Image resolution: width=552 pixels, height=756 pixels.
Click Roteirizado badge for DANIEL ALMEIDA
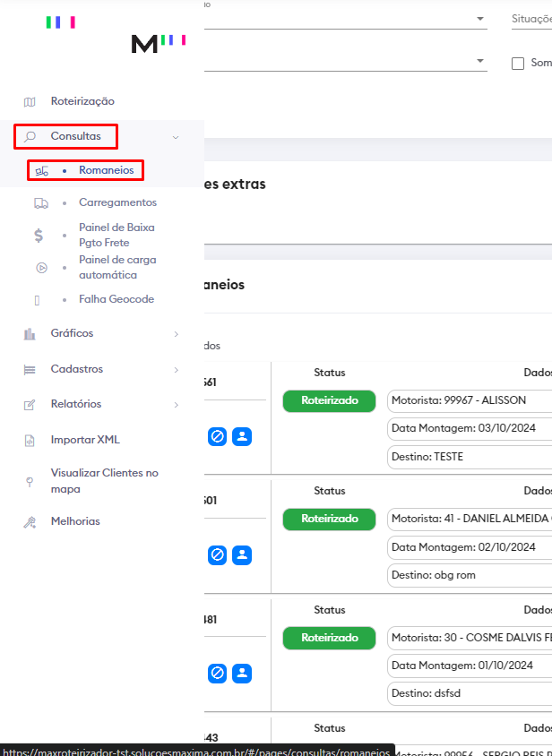(329, 519)
